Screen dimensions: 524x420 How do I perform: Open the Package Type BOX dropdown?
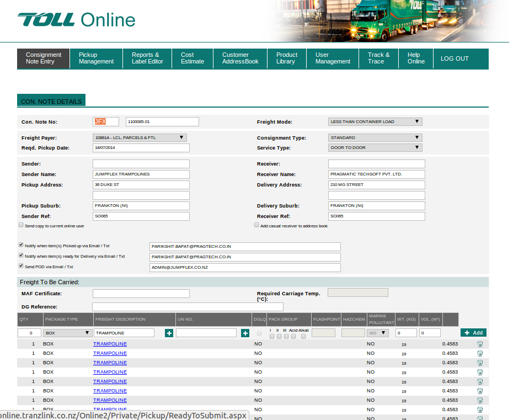click(x=67, y=333)
